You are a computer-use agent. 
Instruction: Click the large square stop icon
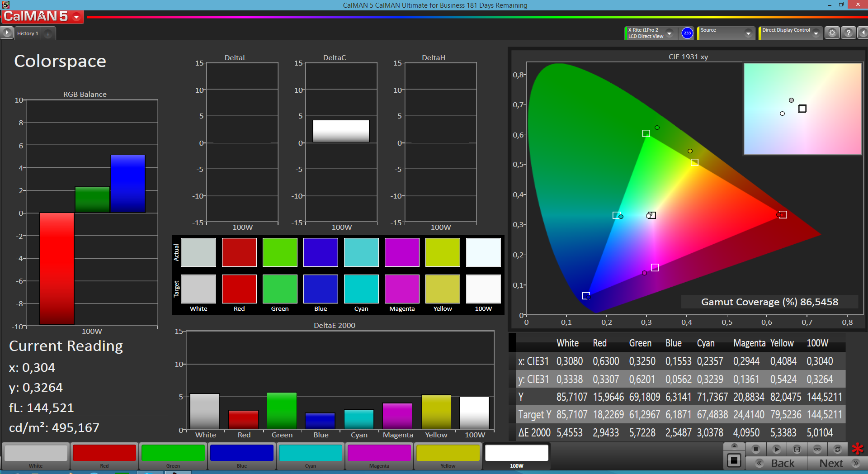[x=734, y=461]
